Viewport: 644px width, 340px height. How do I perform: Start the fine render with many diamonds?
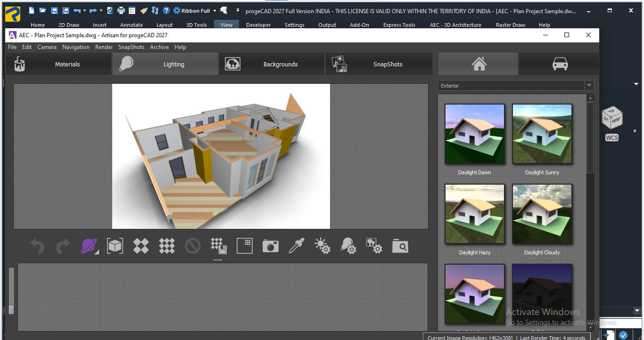[x=167, y=246]
